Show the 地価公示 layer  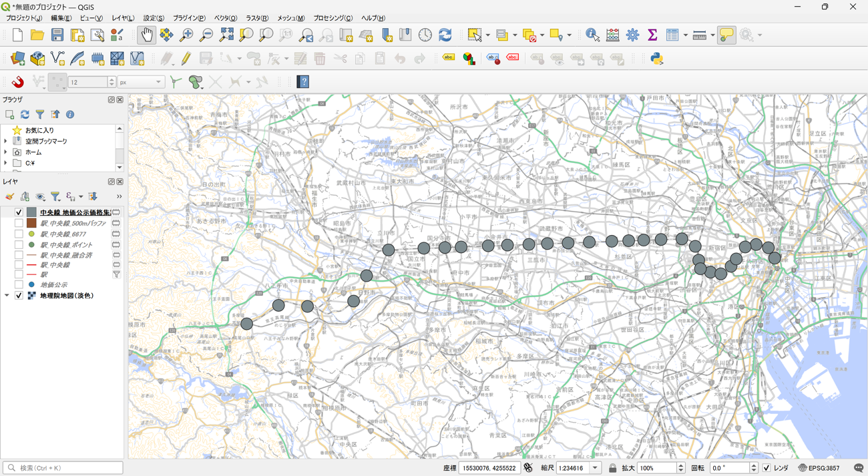[19, 284]
